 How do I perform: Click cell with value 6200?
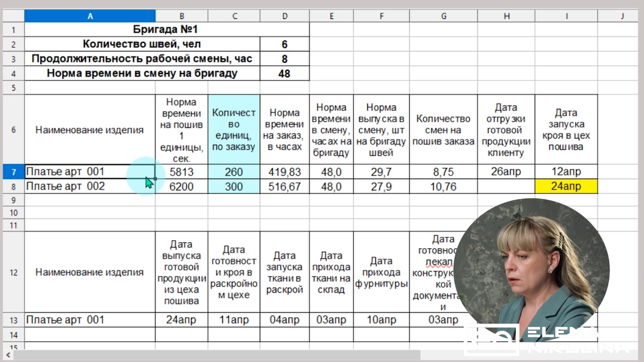point(182,187)
